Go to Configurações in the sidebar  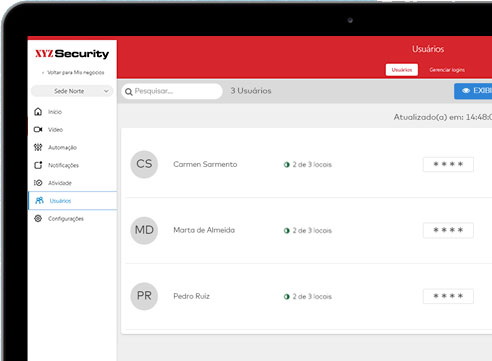point(66,219)
